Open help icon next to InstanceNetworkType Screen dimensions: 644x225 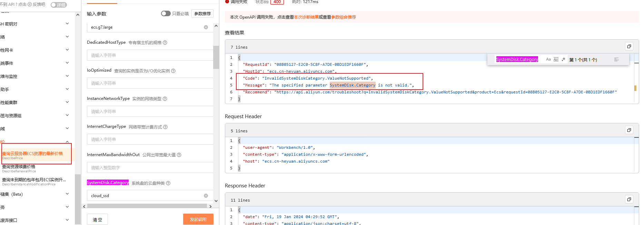[165, 99]
